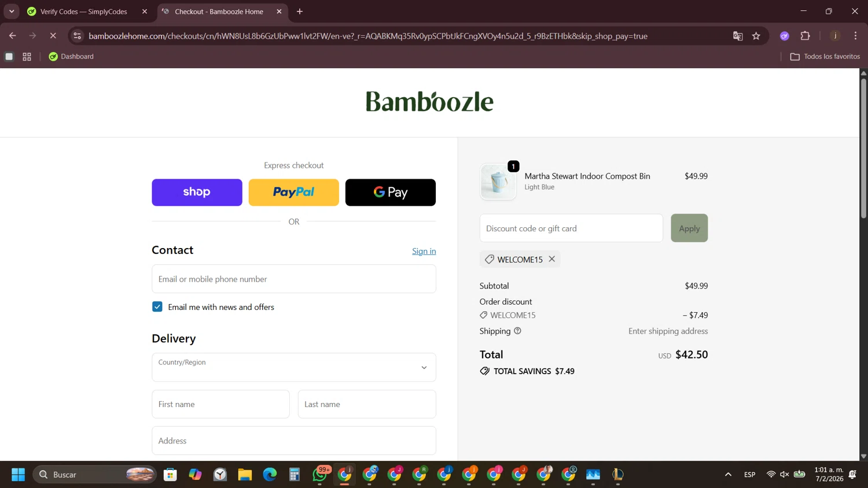
Task: Go back to previous page
Action: 12,36
